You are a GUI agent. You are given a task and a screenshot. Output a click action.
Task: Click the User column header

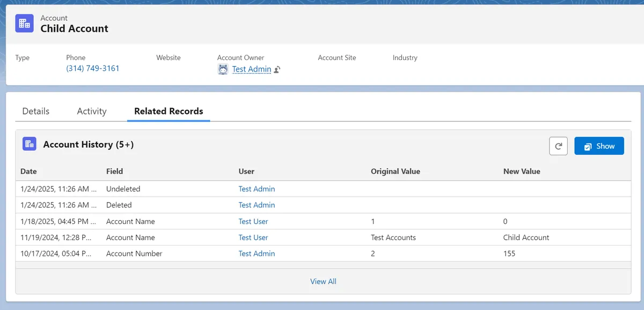[x=246, y=171]
